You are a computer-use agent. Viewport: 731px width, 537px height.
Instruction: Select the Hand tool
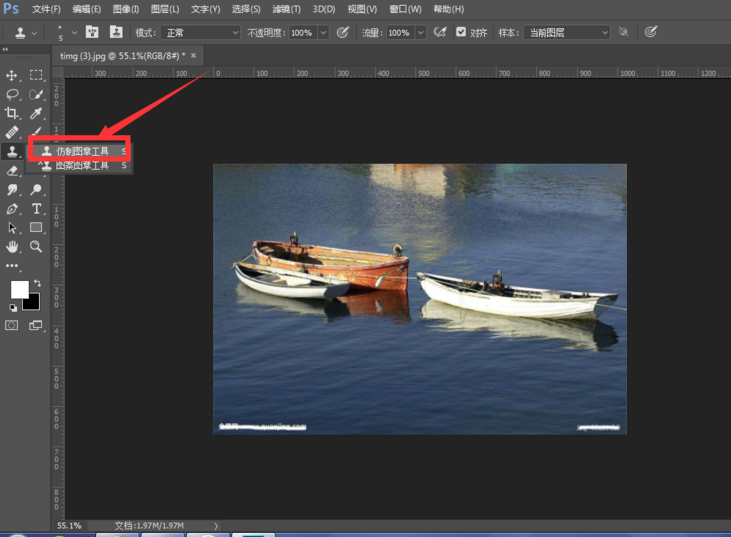12,246
